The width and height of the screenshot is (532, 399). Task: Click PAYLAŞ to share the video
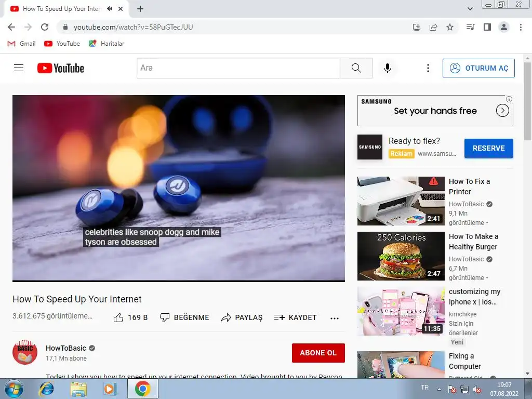(x=242, y=317)
